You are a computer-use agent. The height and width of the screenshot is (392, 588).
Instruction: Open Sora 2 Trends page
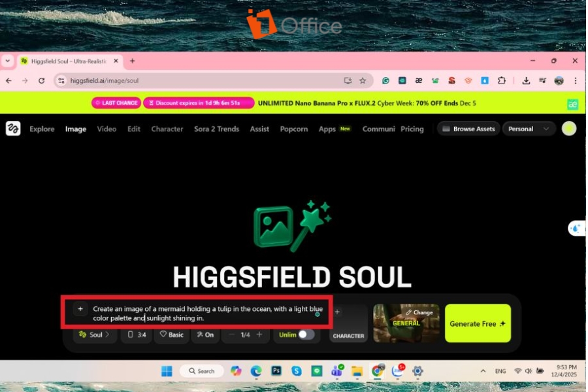tap(216, 129)
